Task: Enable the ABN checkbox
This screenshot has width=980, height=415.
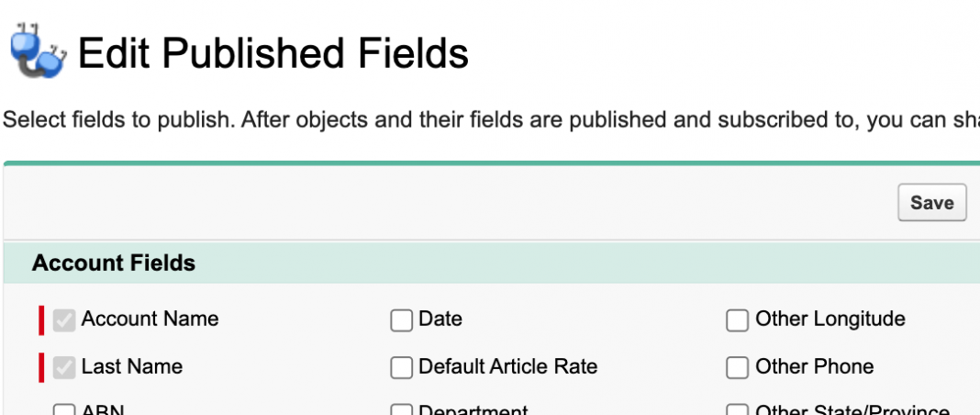Action: pyautogui.click(x=64, y=410)
